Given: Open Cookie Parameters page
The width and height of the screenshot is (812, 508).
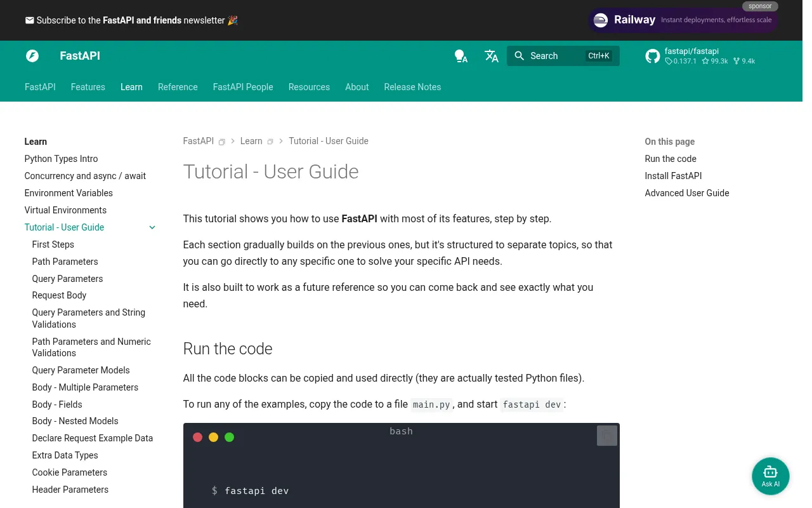Looking at the screenshot, I should [70, 472].
